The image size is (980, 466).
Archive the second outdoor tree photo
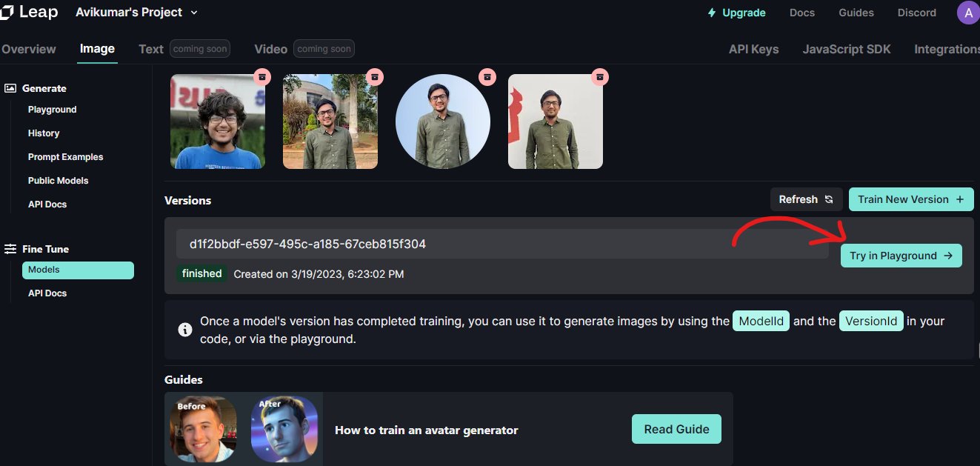[375, 76]
